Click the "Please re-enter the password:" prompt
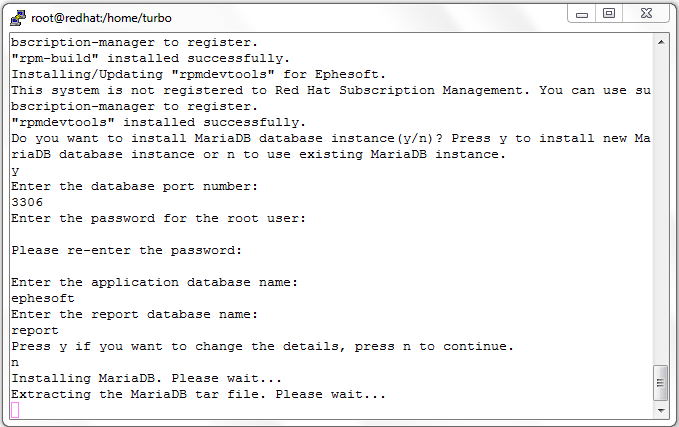Screen dimensions: 679x427 126,250
